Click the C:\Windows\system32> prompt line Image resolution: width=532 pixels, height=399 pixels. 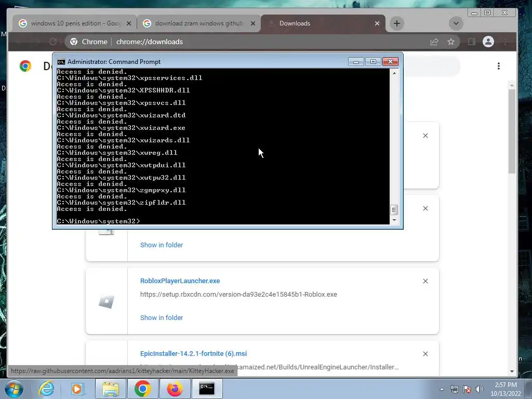(x=98, y=221)
